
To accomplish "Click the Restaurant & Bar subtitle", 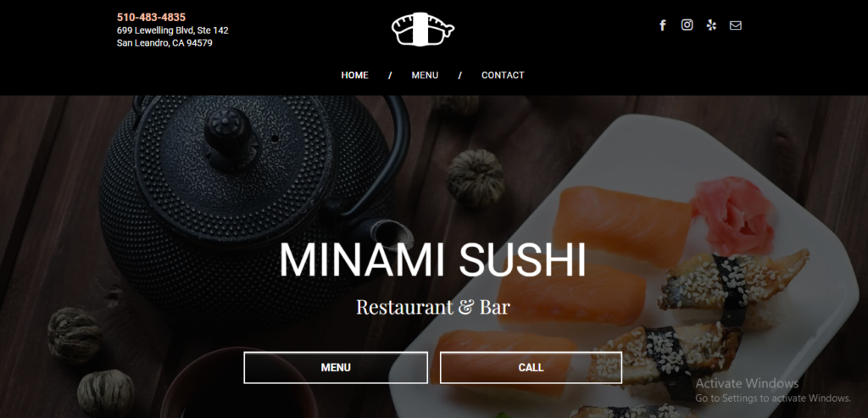I will click(432, 307).
